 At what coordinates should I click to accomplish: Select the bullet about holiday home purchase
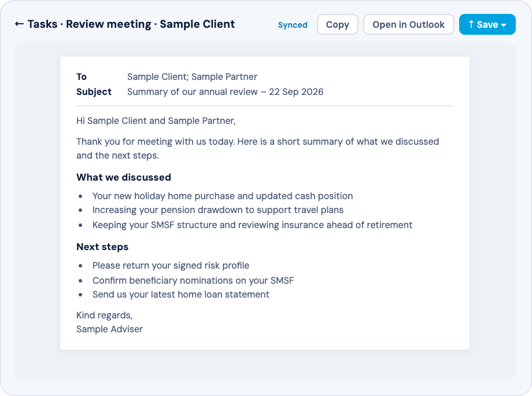click(x=223, y=196)
